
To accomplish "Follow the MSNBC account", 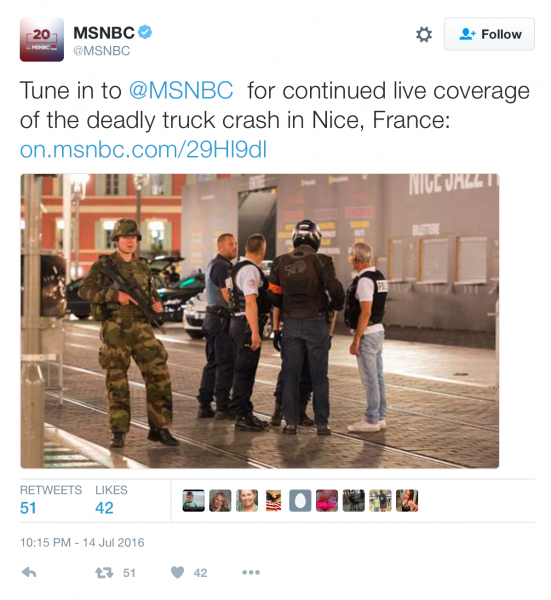I will 489,34.
